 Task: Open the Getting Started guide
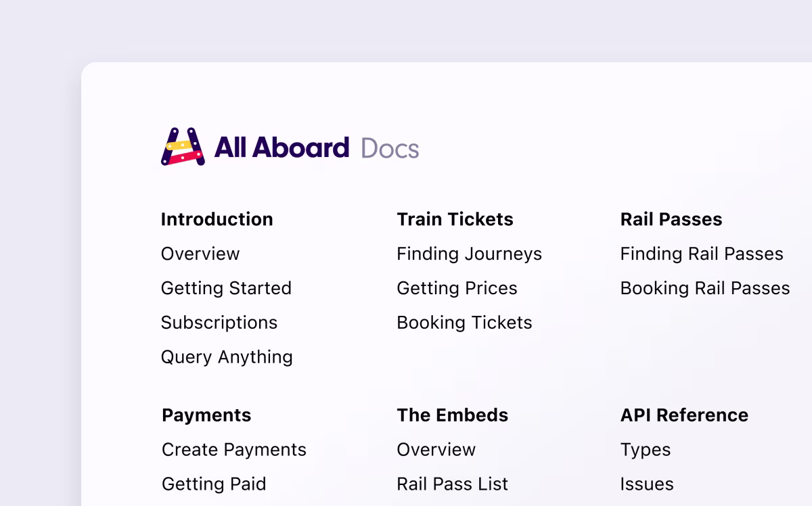[x=226, y=288]
